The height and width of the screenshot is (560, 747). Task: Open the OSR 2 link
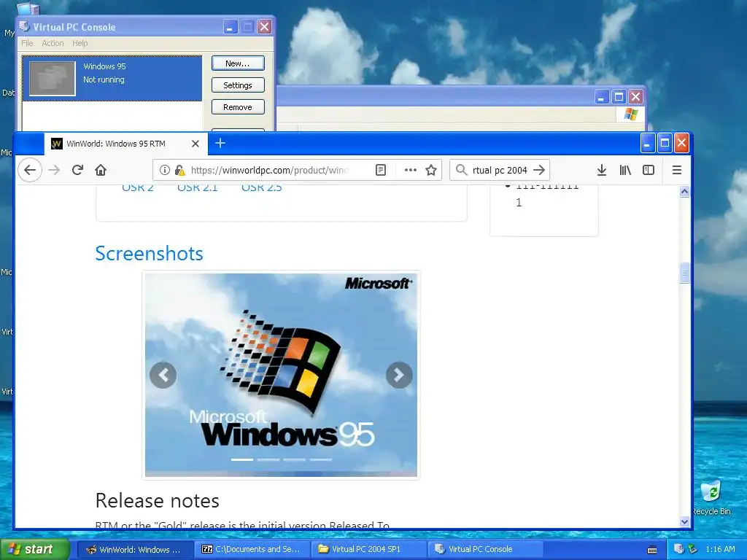coord(138,187)
